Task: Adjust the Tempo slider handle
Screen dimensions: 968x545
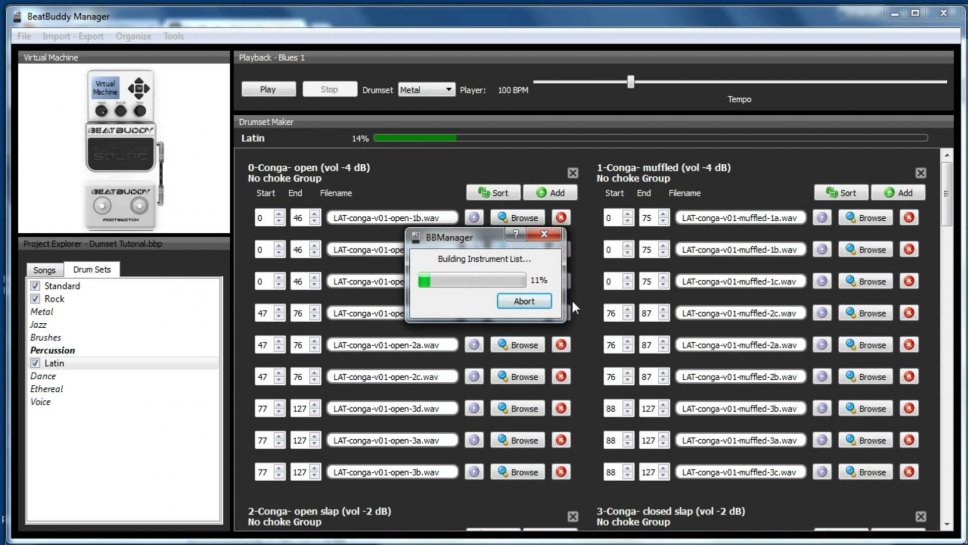Action: point(630,82)
